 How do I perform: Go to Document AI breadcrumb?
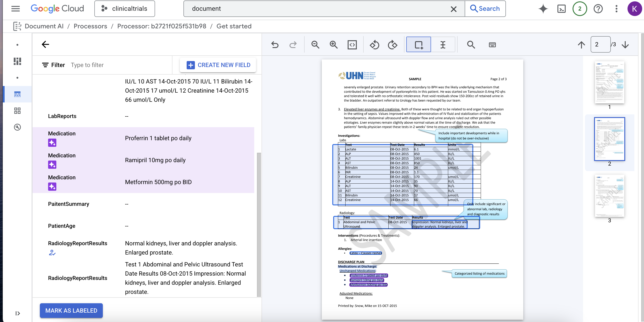coord(44,26)
